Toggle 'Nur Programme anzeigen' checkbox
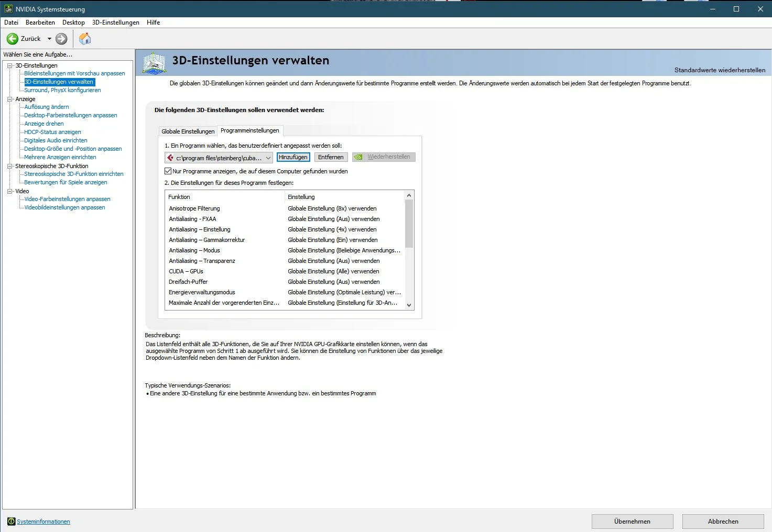This screenshot has height=532, width=772. pyautogui.click(x=168, y=171)
